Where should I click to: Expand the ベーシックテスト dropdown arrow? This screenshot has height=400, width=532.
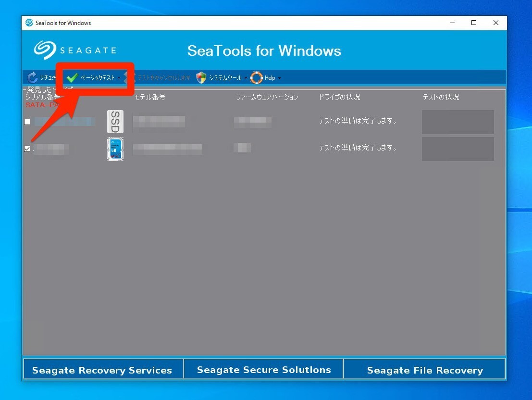point(119,78)
